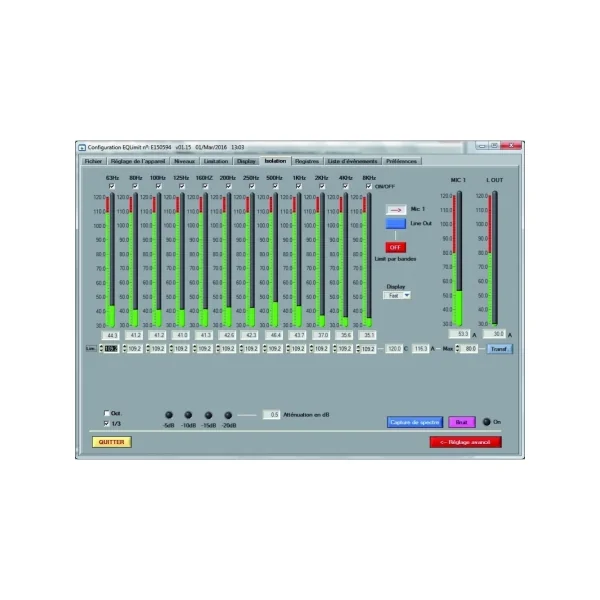This screenshot has height=600, width=600.
Task: Click the stepper arrows of the 80Hz limit field
Action: (x=124, y=349)
